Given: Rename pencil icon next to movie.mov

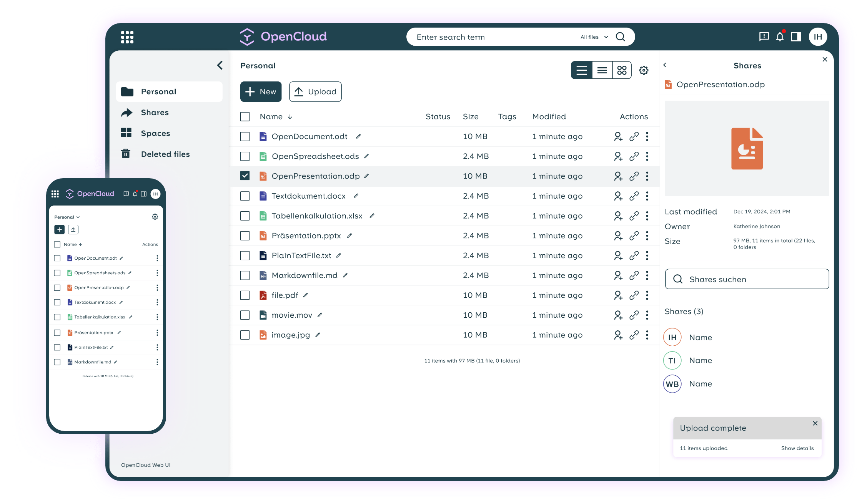Looking at the screenshot, I should (320, 315).
